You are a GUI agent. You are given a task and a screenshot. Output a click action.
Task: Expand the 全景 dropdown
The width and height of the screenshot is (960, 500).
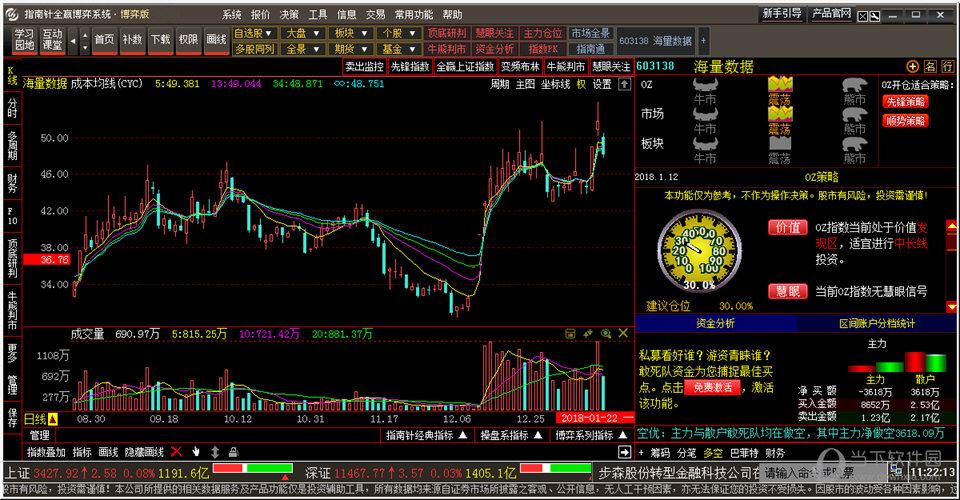pyautogui.click(x=302, y=49)
